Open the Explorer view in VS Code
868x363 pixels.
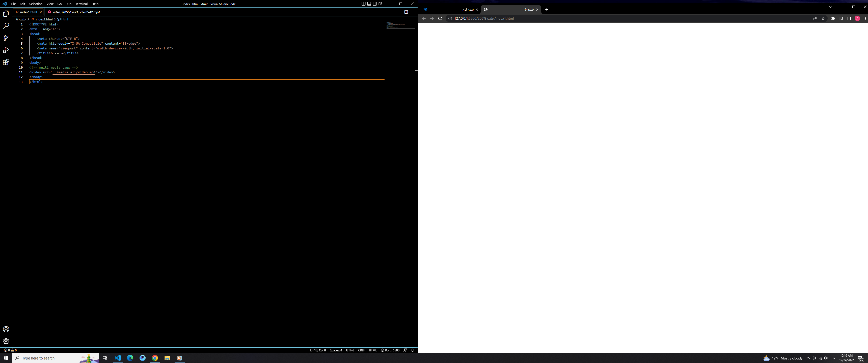coord(6,13)
